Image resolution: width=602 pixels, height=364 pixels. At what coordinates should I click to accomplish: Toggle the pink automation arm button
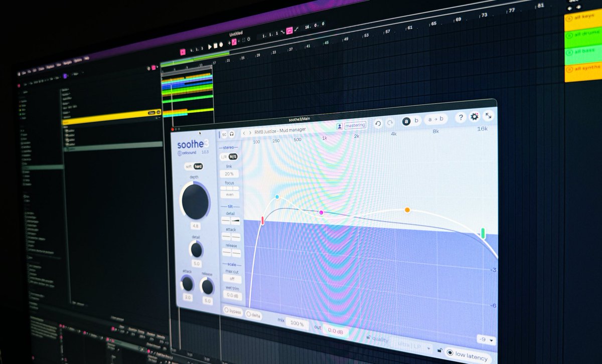[x=234, y=42]
